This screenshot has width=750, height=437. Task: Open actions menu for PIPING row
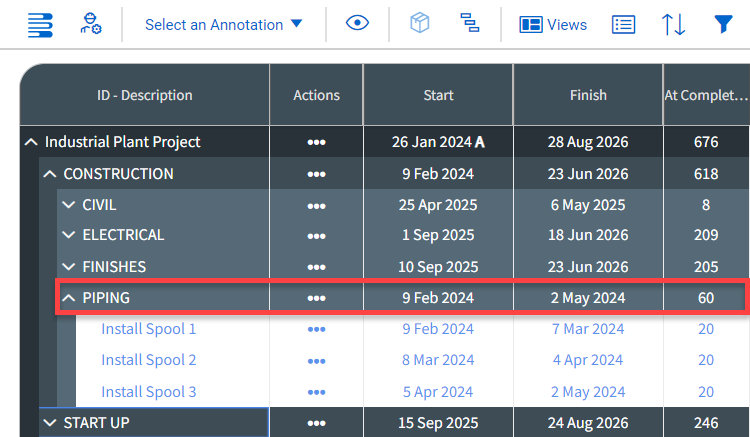pos(316,298)
